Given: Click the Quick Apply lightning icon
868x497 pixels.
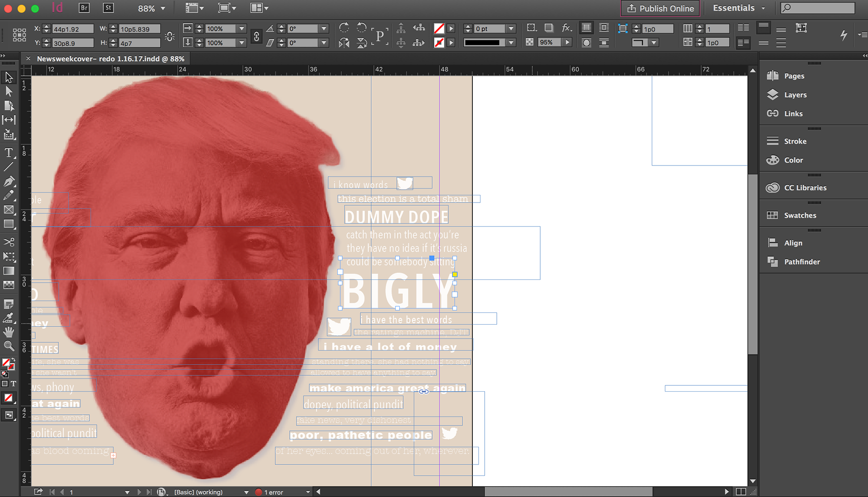Looking at the screenshot, I should (844, 35).
